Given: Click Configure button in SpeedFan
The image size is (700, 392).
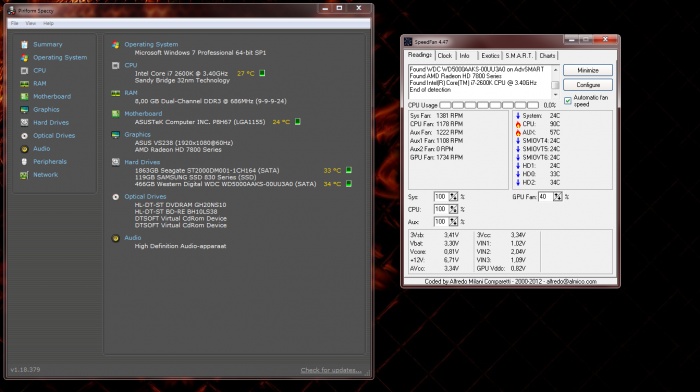Looking at the screenshot, I should pos(588,85).
